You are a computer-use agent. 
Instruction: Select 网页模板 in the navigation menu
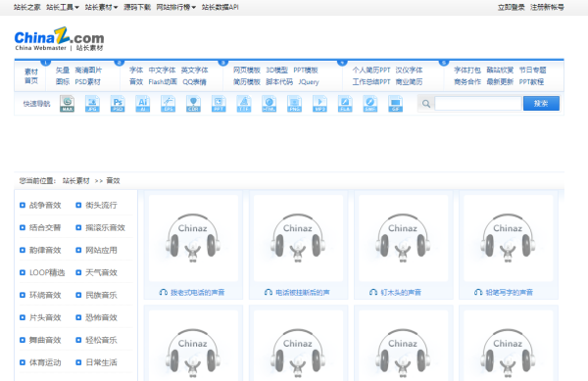click(247, 71)
